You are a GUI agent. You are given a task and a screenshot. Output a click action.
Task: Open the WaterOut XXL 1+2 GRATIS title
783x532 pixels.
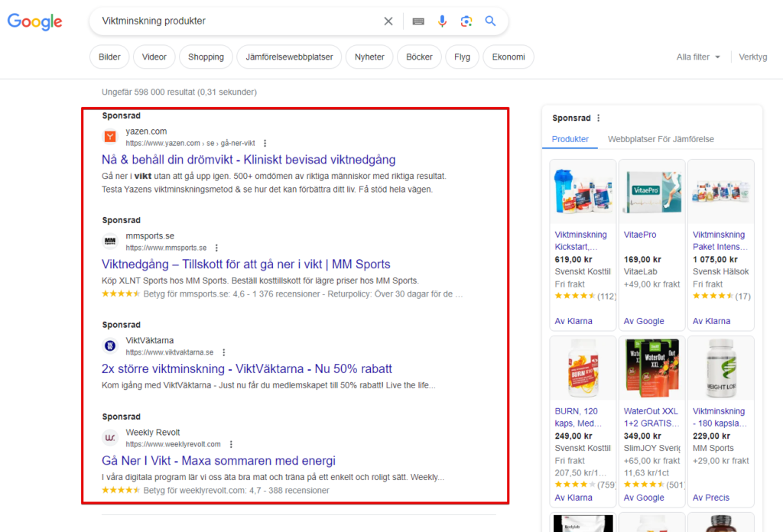pyautogui.click(x=651, y=417)
